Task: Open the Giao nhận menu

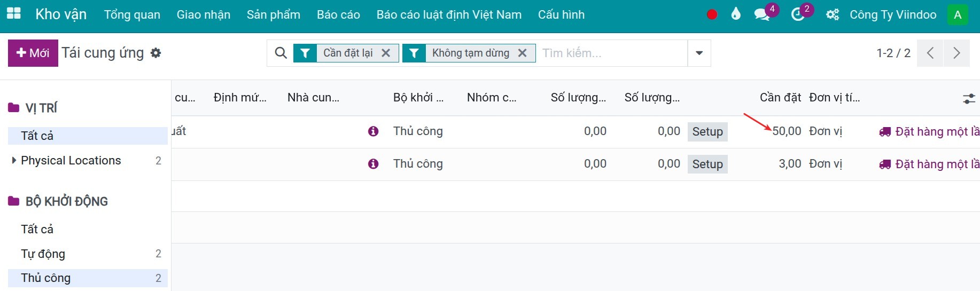Action: [204, 14]
